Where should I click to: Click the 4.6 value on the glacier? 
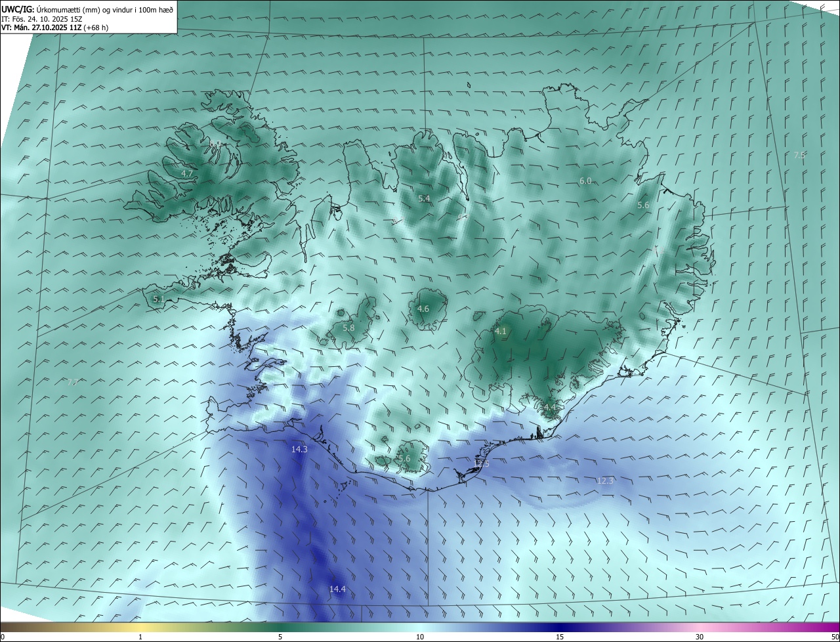[423, 309]
